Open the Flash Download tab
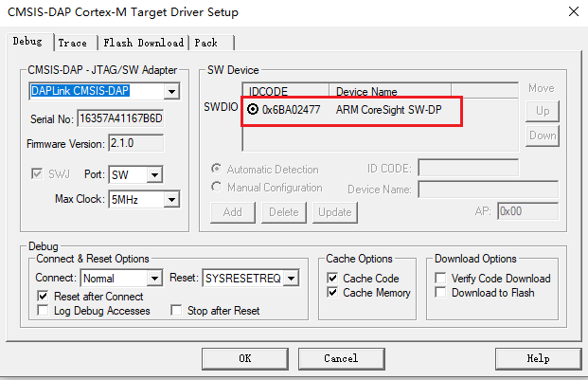 click(144, 43)
